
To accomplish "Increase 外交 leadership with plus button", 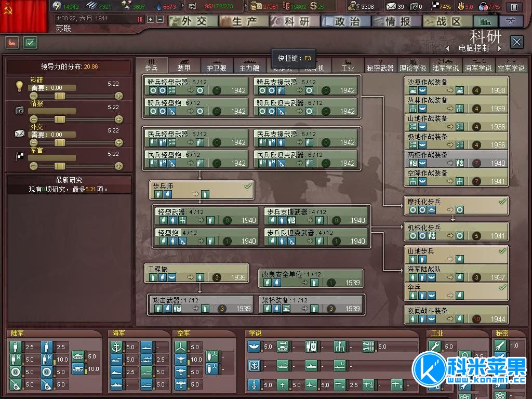I will click(118, 142).
